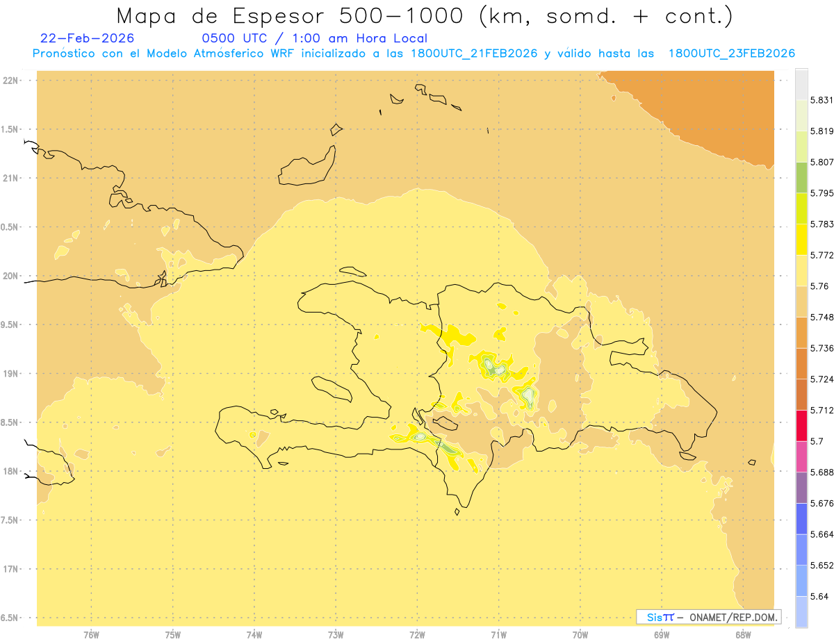The width and height of the screenshot is (834, 644).
Task: Click the legend value "5.676"
Action: tap(822, 503)
